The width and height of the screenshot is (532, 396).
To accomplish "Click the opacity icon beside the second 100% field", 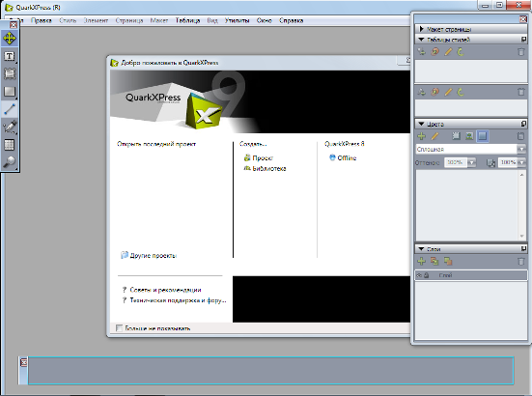I will tap(490, 163).
